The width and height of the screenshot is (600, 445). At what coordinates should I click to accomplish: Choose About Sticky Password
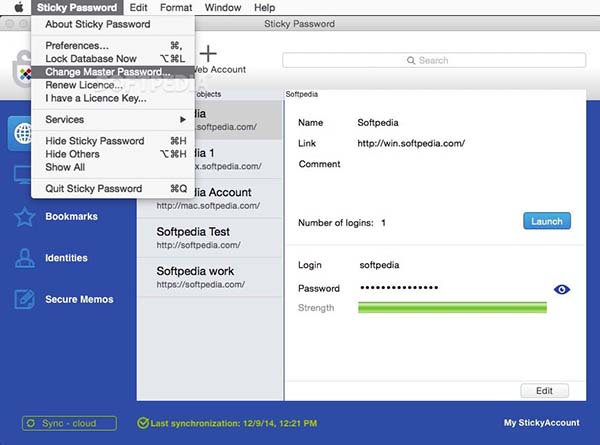coord(113,24)
